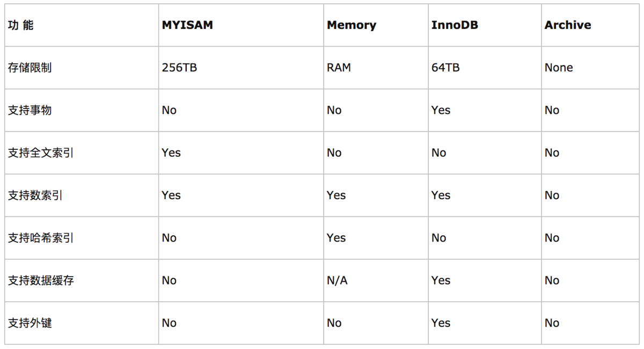Select the 存储限制 row label
Image resolution: width=644 pixels, height=349 pixels.
coord(30,68)
